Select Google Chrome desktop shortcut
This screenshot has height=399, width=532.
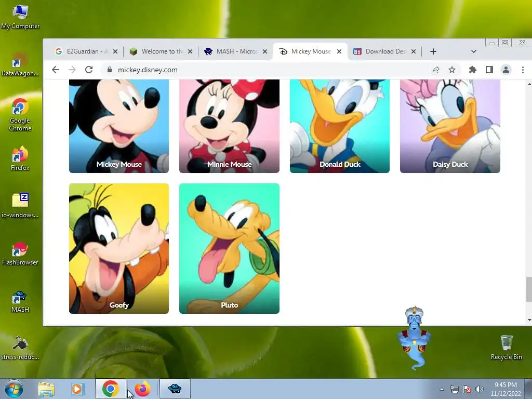(20, 115)
